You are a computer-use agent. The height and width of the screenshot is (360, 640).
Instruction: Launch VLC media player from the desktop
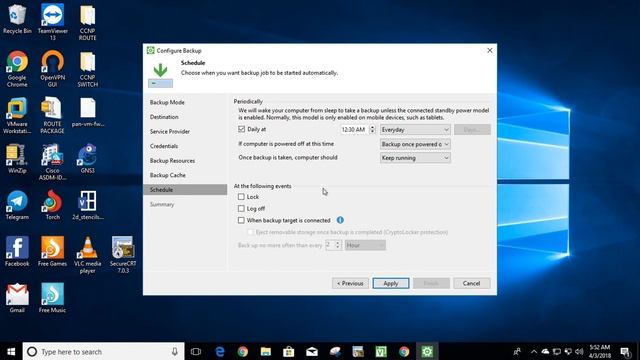[x=87, y=255]
